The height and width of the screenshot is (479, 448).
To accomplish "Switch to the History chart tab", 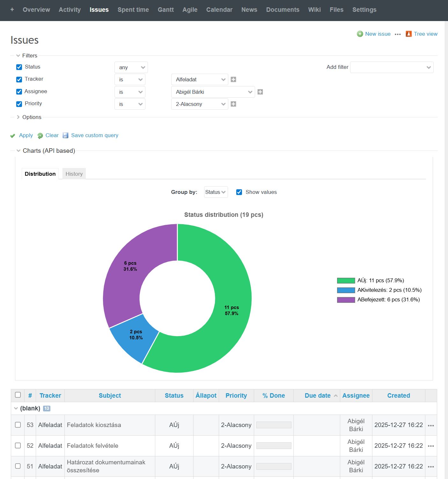I will coord(74,174).
